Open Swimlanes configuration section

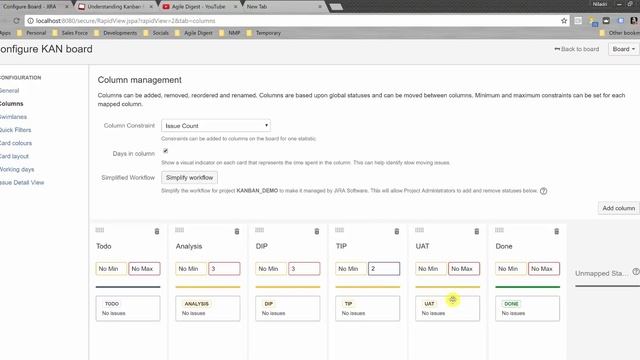pos(13,117)
